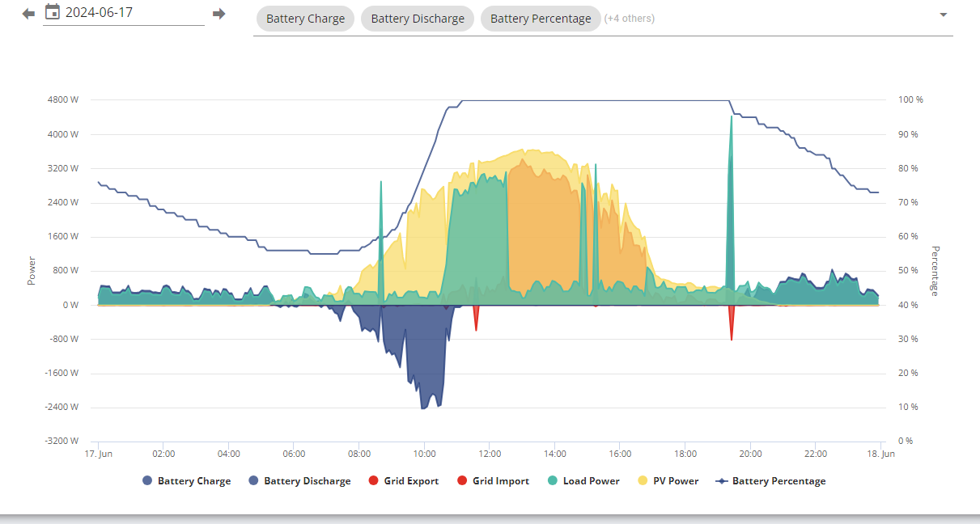Click the 06:00 time axis label
This screenshot has height=524, width=980.
pyautogui.click(x=294, y=454)
